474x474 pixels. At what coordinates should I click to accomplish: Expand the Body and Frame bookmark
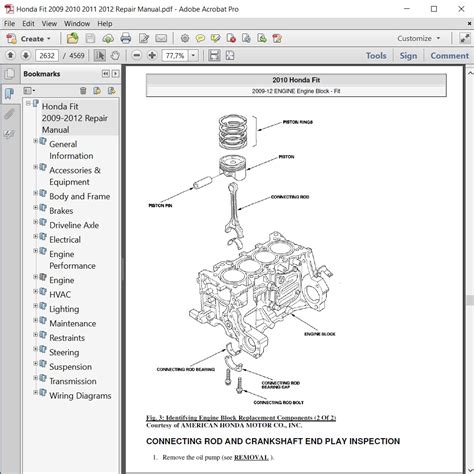35,193
